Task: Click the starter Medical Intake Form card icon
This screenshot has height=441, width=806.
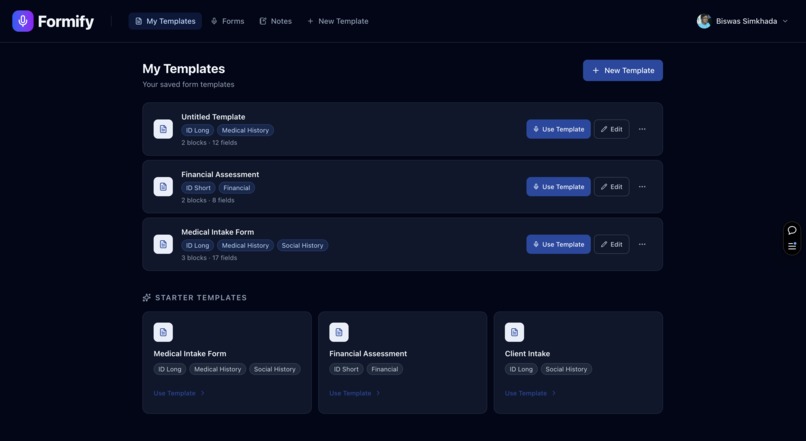Action: pyautogui.click(x=163, y=332)
